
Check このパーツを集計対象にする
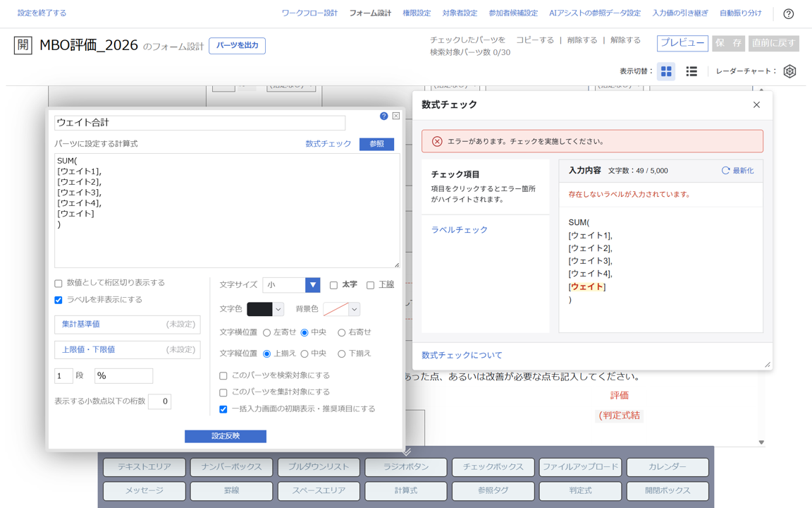(x=223, y=392)
